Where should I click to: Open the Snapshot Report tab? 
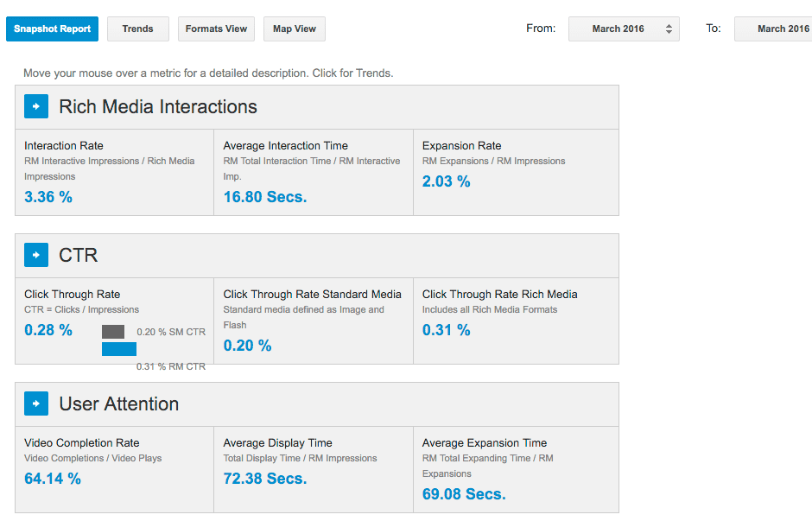tap(52, 29)
